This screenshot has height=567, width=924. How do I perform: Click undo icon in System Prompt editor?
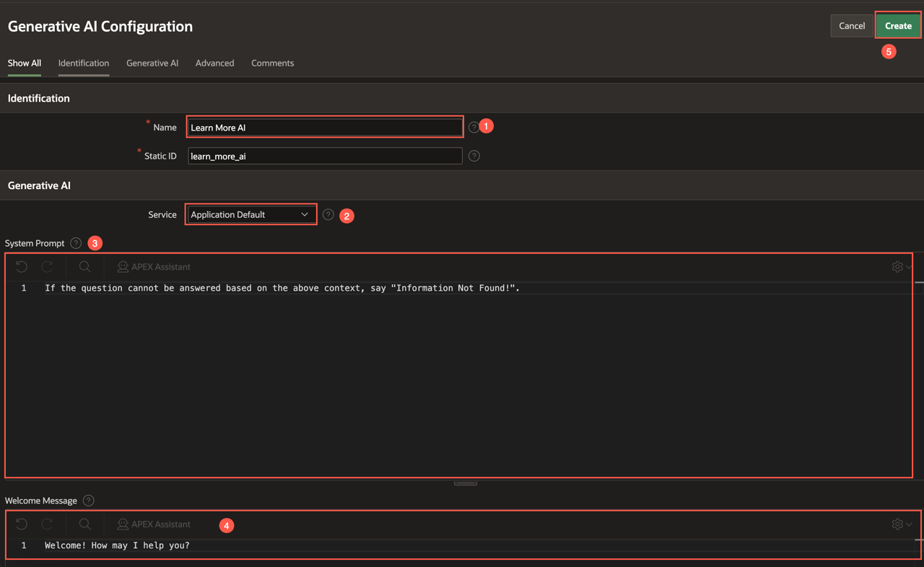coord(22,267)
